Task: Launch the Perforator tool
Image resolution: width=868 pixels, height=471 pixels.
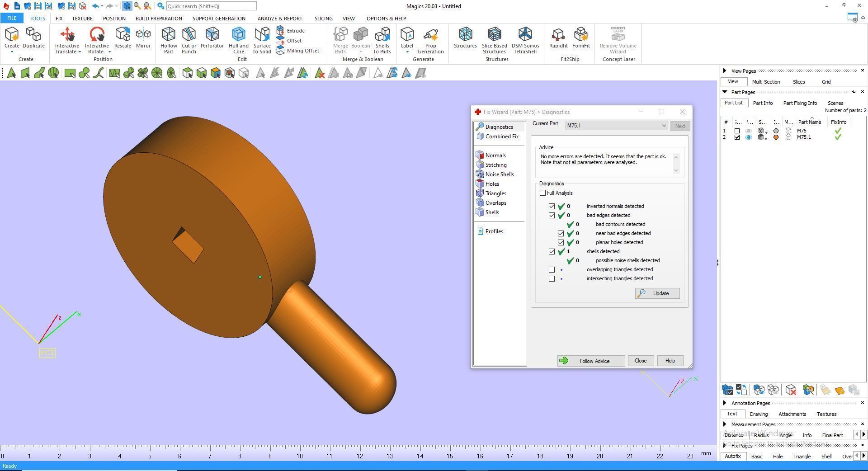Action: pos(212,38)
